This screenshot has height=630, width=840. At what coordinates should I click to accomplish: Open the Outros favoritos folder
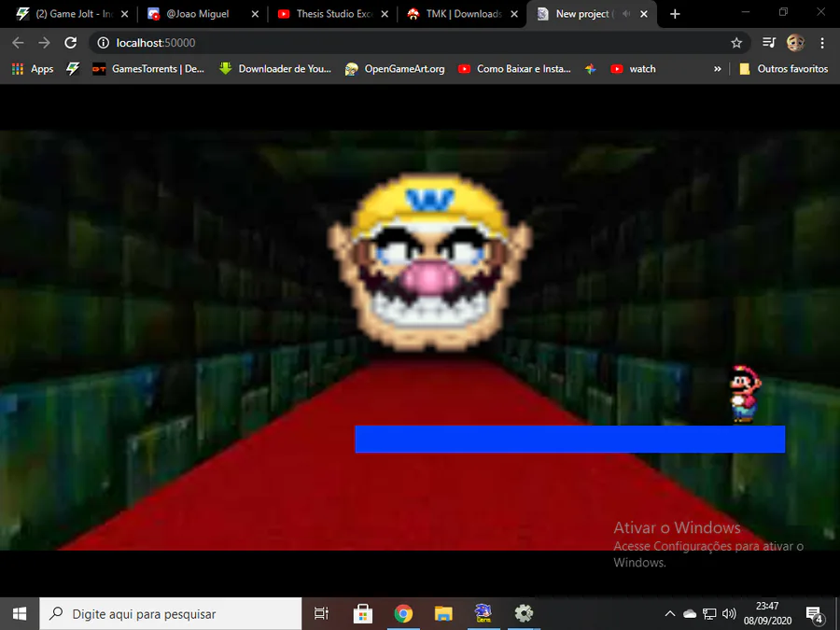(x=784, y=68)
